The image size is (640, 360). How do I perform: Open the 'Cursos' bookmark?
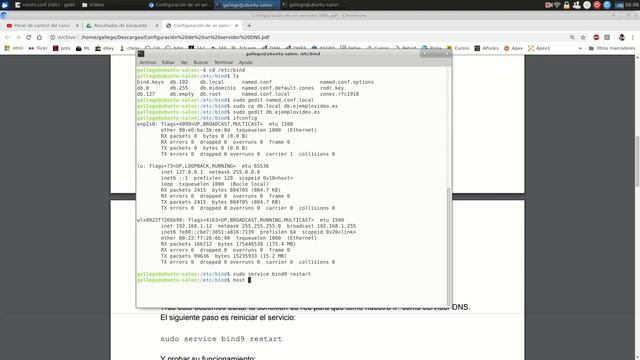click(x=458, y=48)
